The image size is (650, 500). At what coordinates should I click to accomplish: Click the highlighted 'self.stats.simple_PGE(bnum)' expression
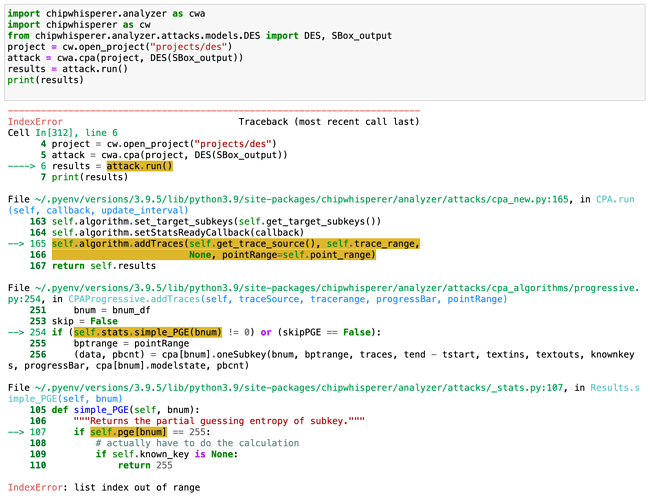[148, 332]
